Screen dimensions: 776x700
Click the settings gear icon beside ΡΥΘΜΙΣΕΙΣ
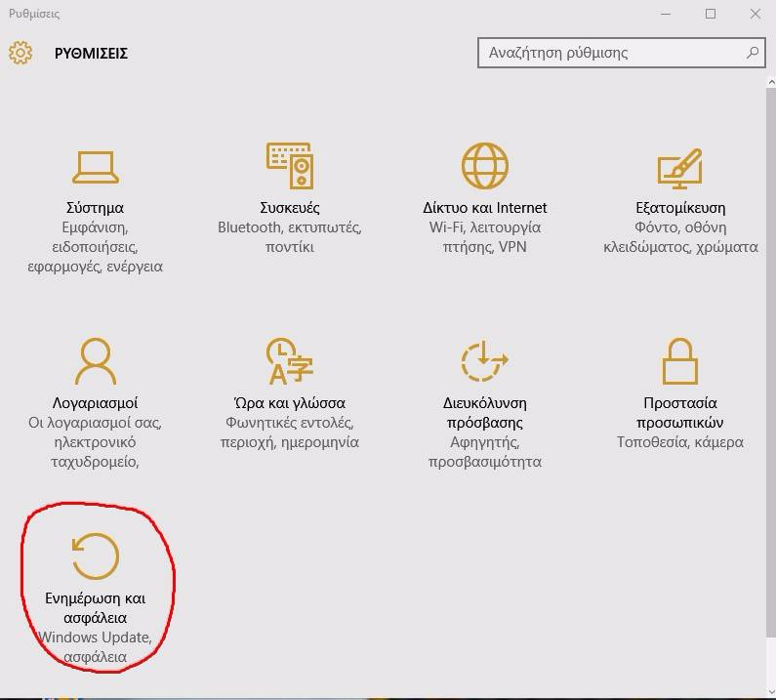(x=20, y=53)
